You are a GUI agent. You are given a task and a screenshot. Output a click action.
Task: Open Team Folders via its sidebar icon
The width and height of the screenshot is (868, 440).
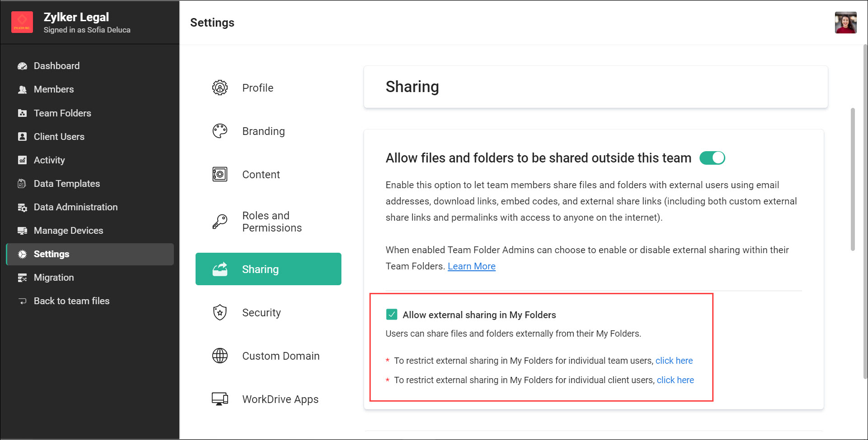coord(22,113)
